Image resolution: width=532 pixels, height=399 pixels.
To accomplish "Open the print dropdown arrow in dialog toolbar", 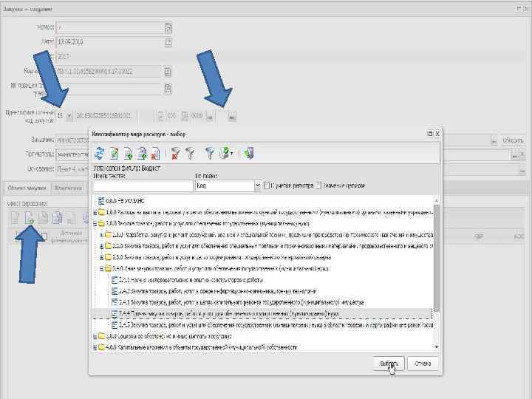I will coord(232,154).
